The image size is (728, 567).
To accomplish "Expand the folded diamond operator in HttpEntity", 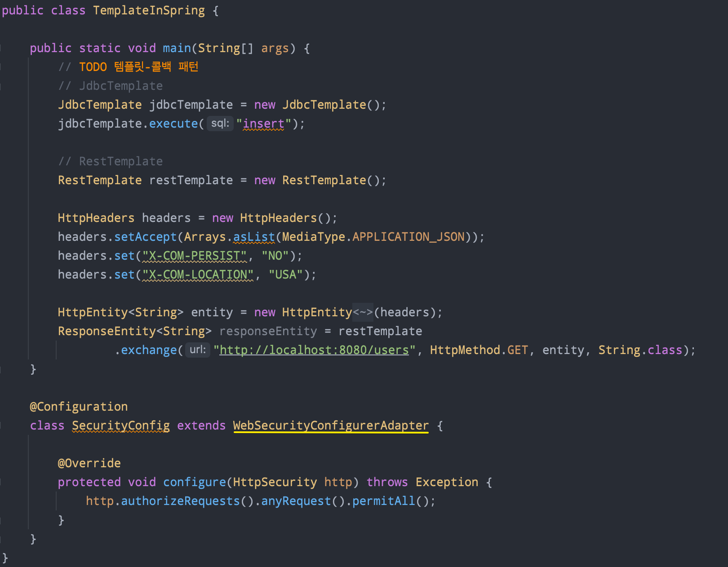I will click(363, 312).
